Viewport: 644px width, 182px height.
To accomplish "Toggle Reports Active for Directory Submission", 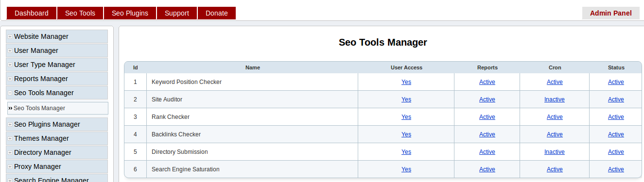I will 487,152.
